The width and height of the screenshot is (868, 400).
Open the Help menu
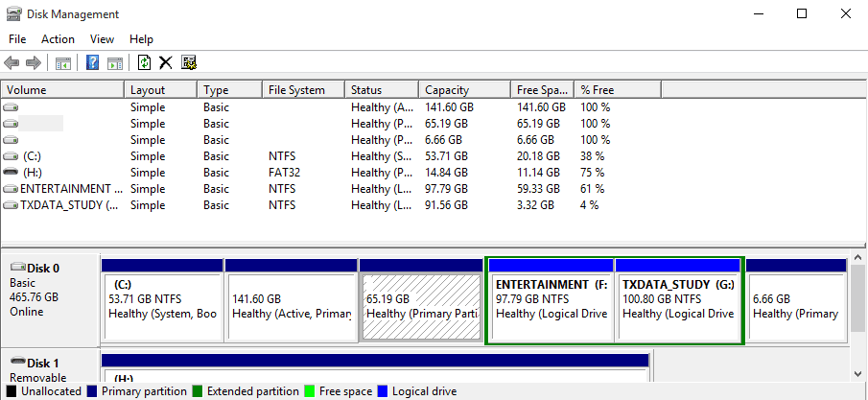pos(141,39)
